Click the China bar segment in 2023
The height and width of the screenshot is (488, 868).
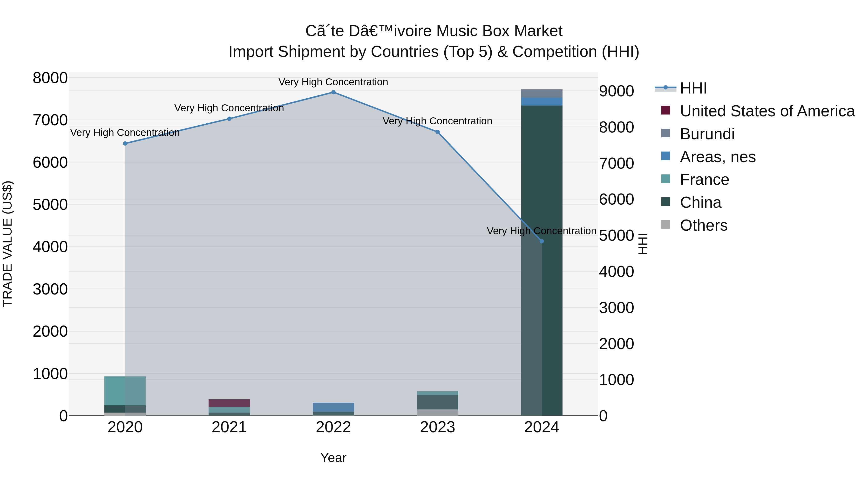437,402
